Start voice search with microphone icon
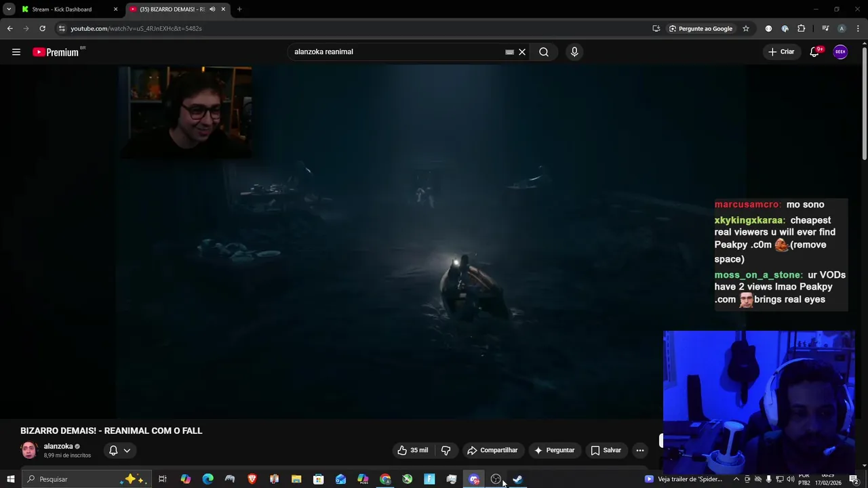This screenshot has width=868, height=488. click(574, 52)
